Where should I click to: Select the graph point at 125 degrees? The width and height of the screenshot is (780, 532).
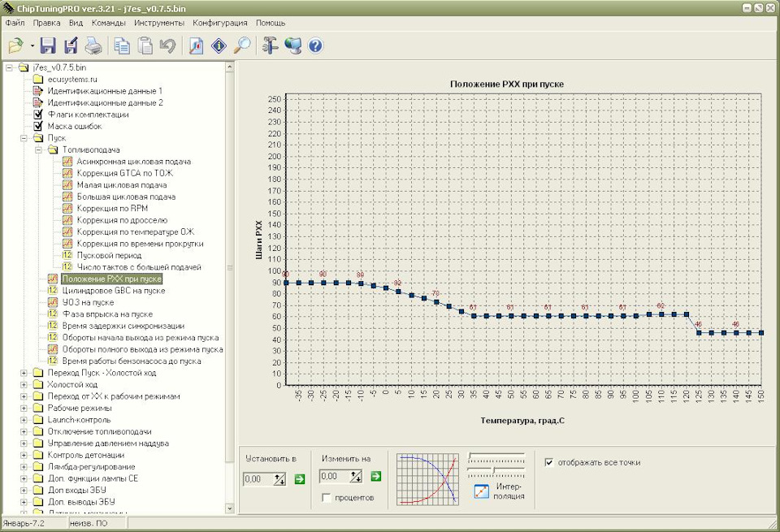[699, 333]
